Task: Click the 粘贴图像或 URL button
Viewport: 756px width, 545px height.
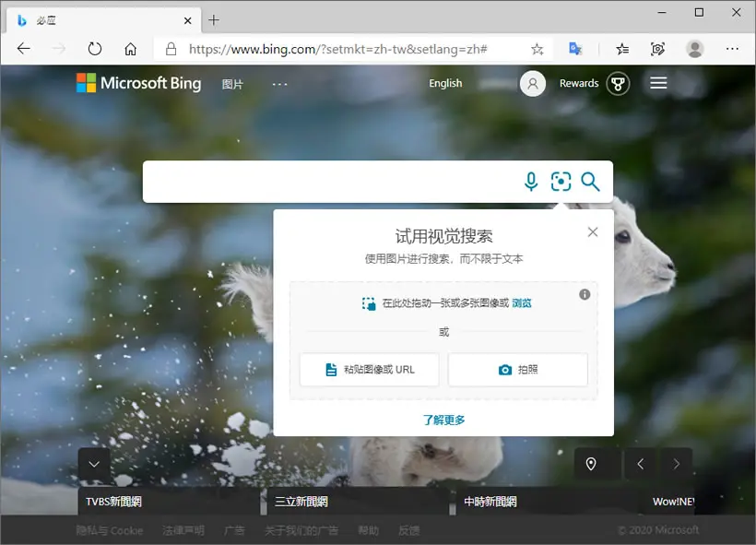Action: point(370,370)
